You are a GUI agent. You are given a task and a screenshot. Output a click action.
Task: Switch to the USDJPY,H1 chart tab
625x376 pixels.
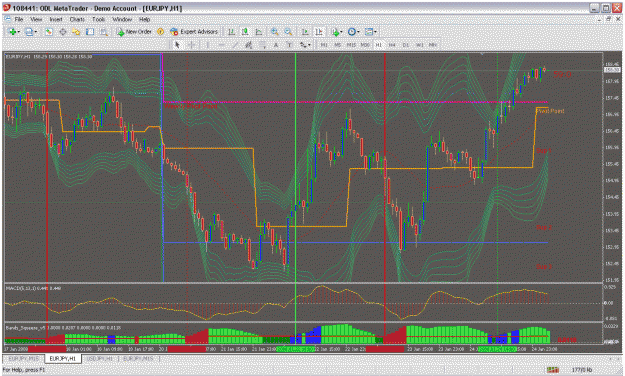pyautogui.click(x=100, y=359)
